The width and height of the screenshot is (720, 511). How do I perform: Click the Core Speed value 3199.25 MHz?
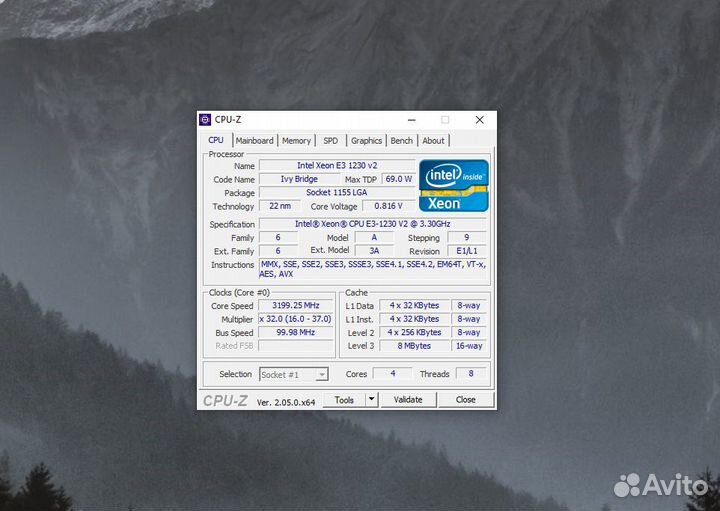click(x=296, y=305)
